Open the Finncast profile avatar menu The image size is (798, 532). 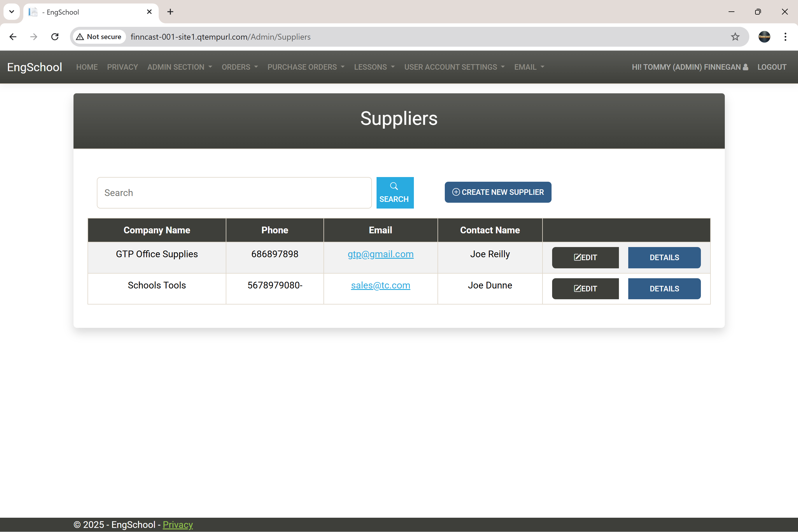tap(764, 37)
